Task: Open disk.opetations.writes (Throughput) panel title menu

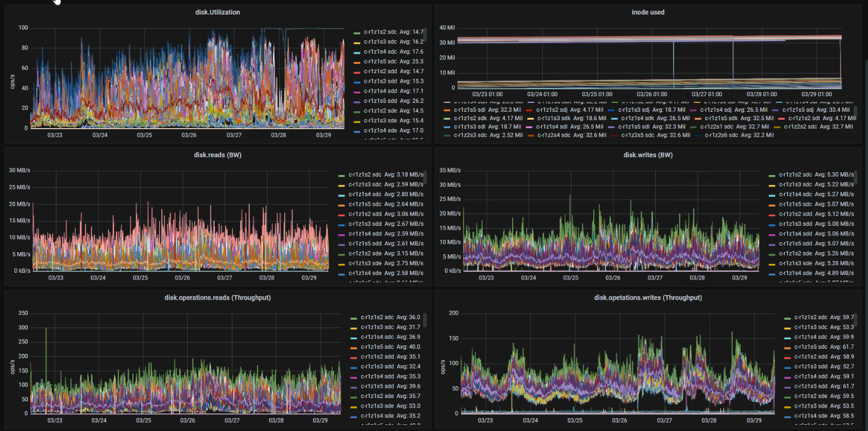Action: pyautogui.click(x=648, y=298)
